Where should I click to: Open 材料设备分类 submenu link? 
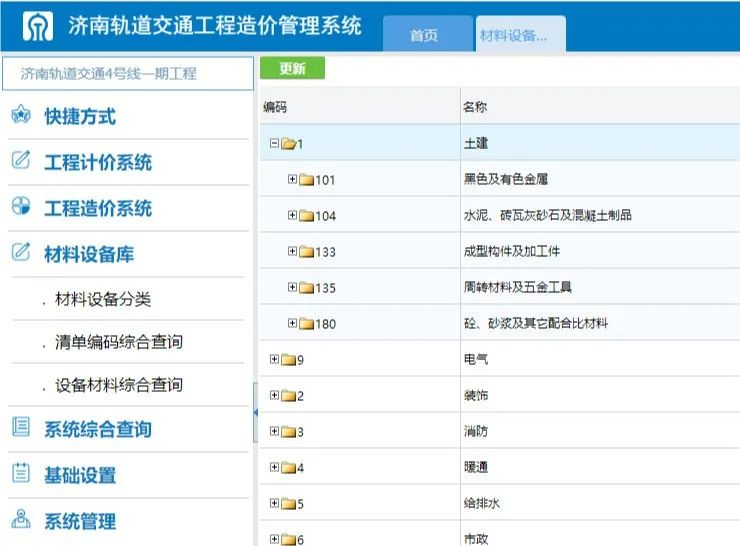103,299
